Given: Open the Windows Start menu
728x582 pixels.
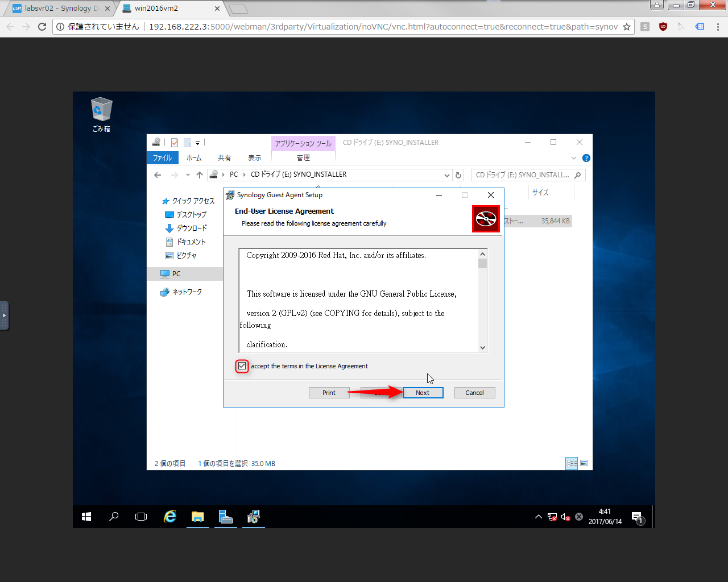Looking at the screenshot, I should coord(86,517).
